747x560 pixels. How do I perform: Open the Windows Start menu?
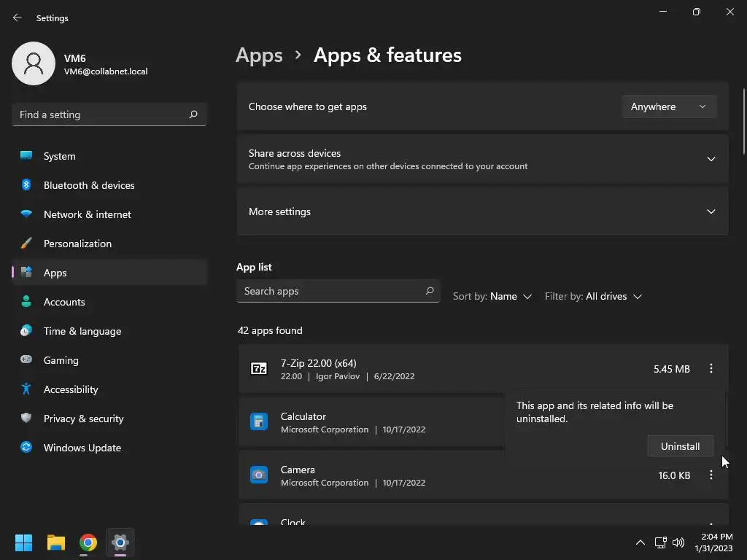pos(24,542)
